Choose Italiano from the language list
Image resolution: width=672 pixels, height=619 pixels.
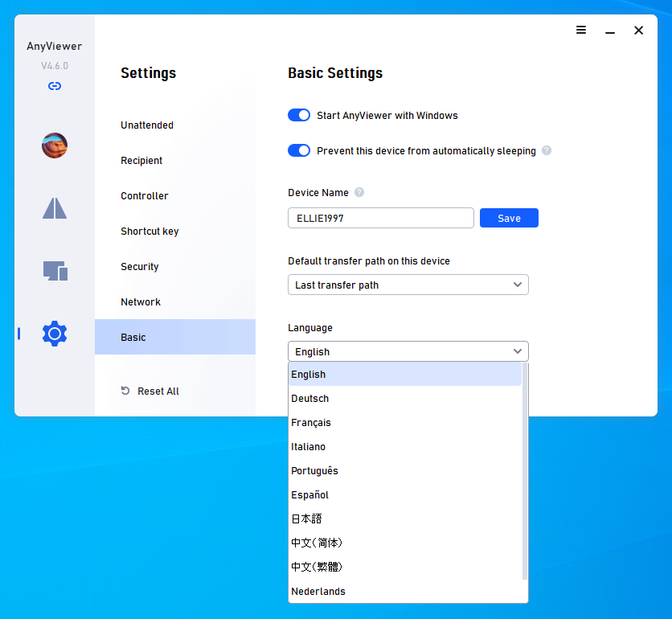405,446
